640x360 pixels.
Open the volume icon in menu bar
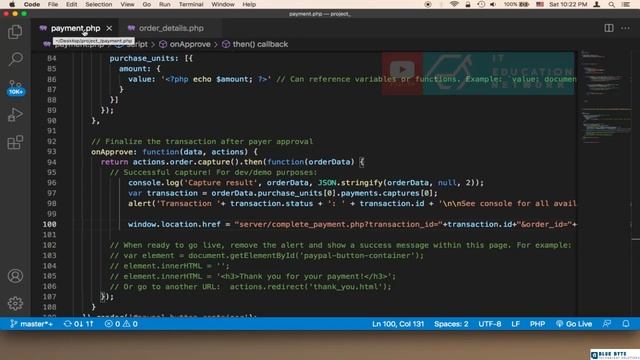[493, 4]
